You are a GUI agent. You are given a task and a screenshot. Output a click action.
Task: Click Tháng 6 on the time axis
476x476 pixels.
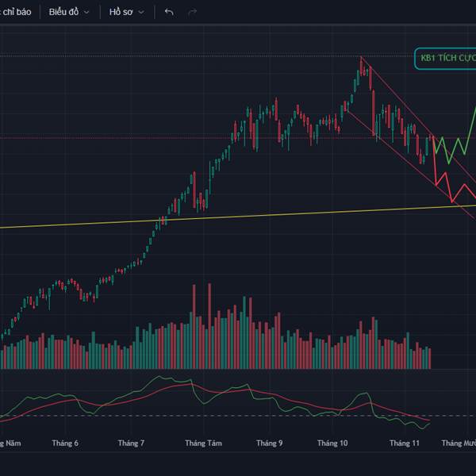pyautogui.click(x=65, y=443)
